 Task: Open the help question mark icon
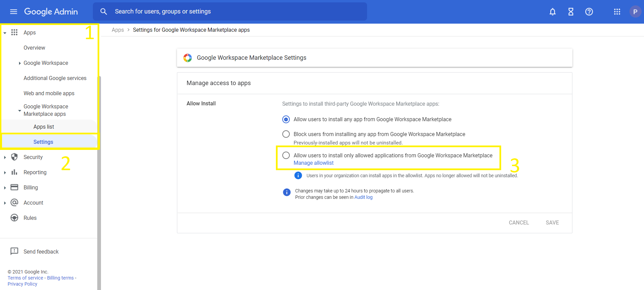click(x=589, y=12)
